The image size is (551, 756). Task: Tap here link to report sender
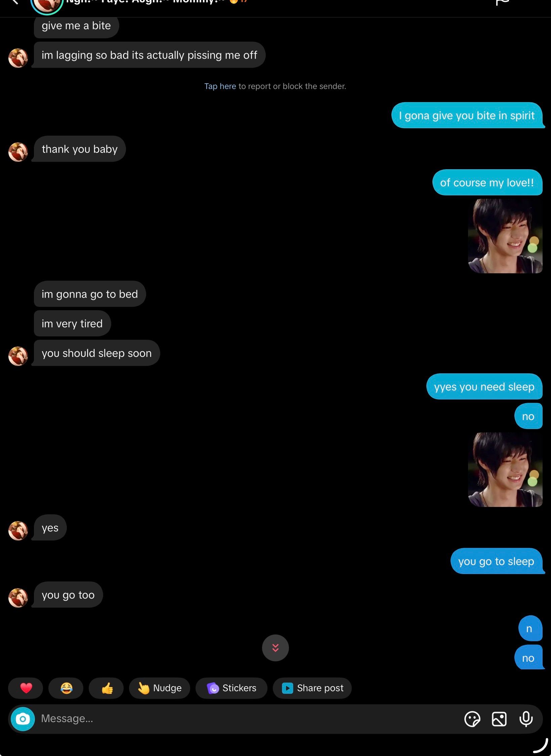(220, 86)
